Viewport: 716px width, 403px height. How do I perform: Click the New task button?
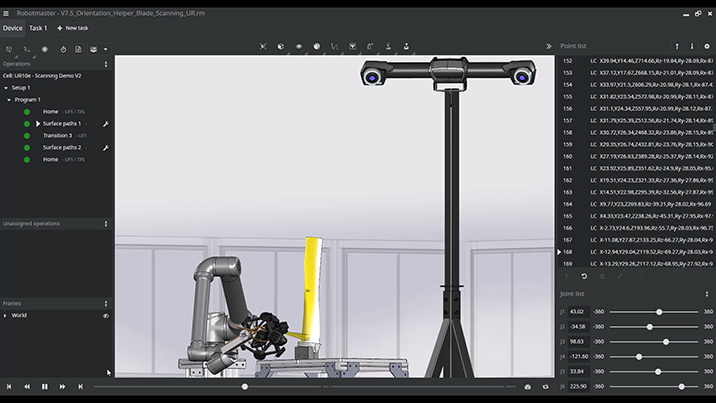click(x=72, y=28)
